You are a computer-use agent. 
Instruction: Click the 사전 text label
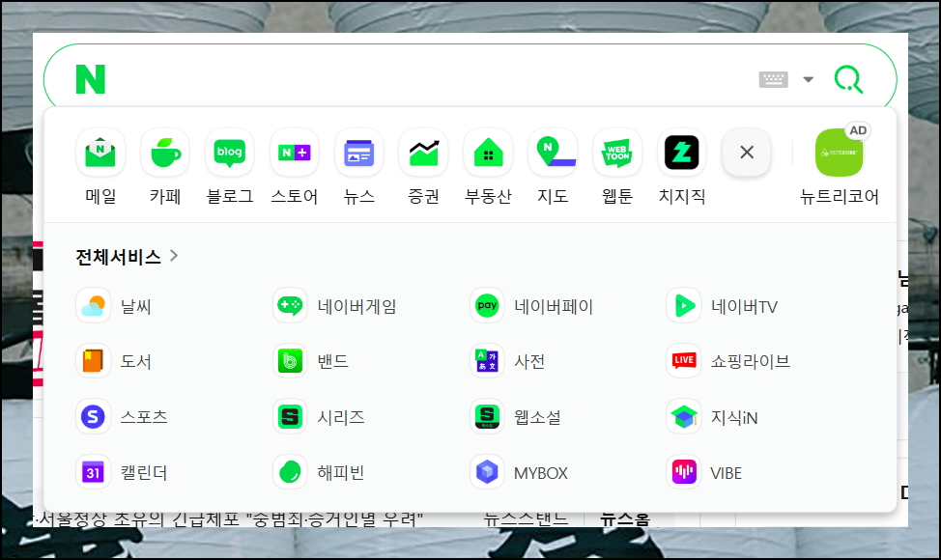coord(529,361)
